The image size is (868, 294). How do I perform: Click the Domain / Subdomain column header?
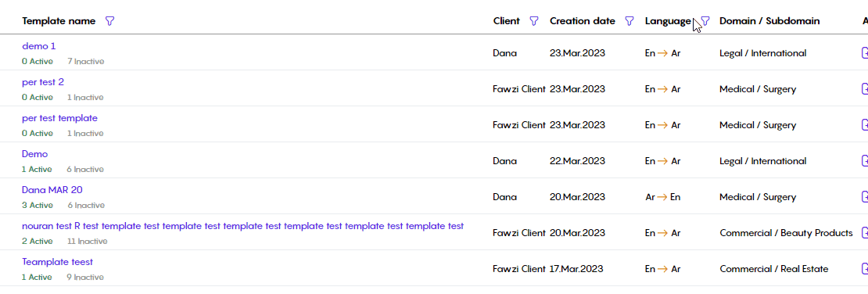(769, 21)
